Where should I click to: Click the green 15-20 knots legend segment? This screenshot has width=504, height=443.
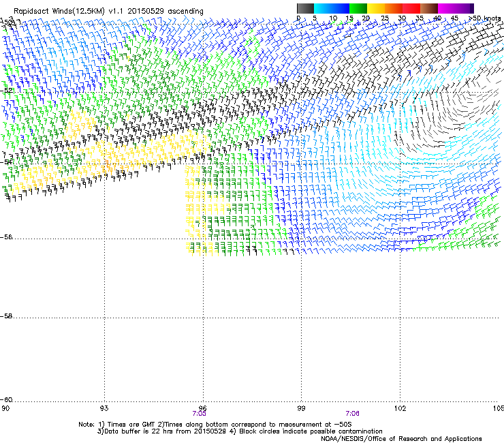pos(358,8)
